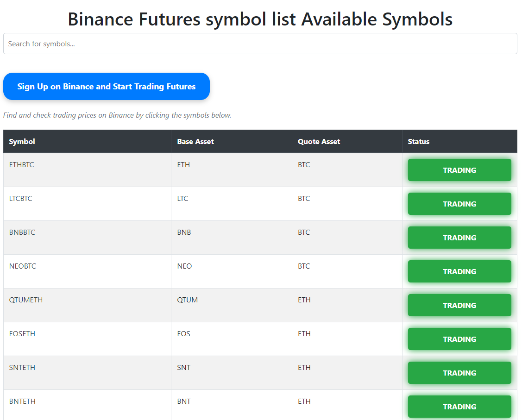Open the BNTETH symbol
Viewport: 522px width, 420px height.
point(22,401)
